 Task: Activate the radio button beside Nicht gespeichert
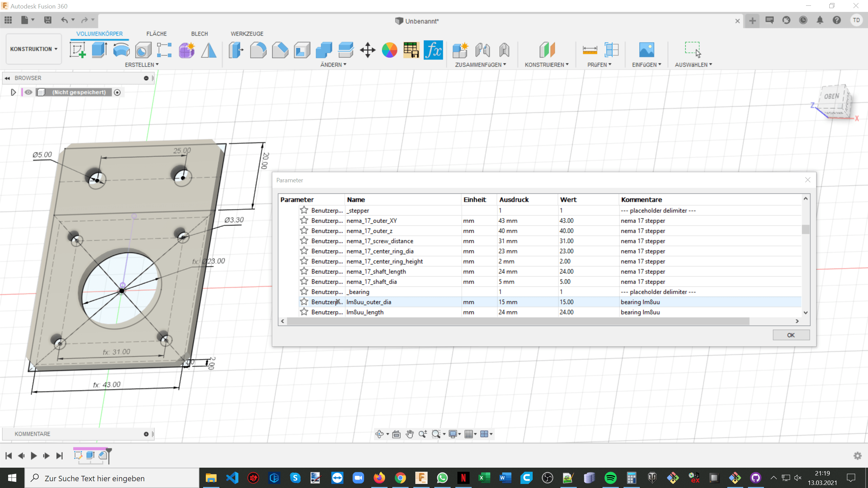click(x=117, y=93)
